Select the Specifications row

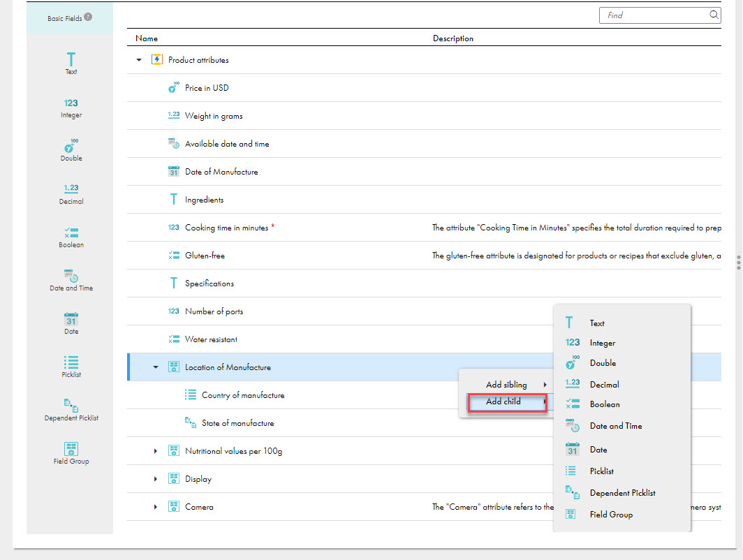click(424, 283)
